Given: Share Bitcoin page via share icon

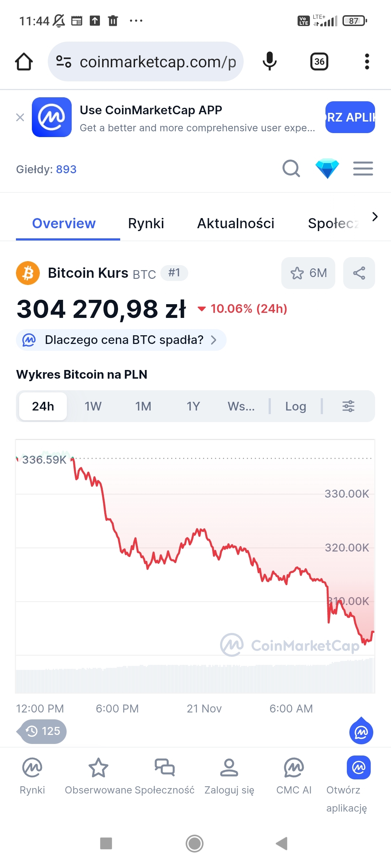Looking at the screenshot, I should (x=359, y=273).
